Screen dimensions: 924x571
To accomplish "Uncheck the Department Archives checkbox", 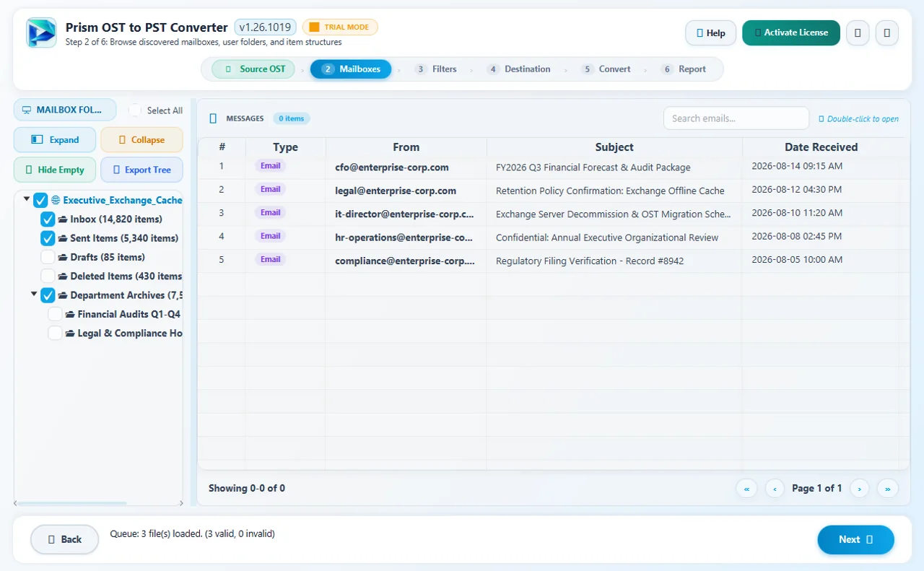I will (x=48, y=295).
